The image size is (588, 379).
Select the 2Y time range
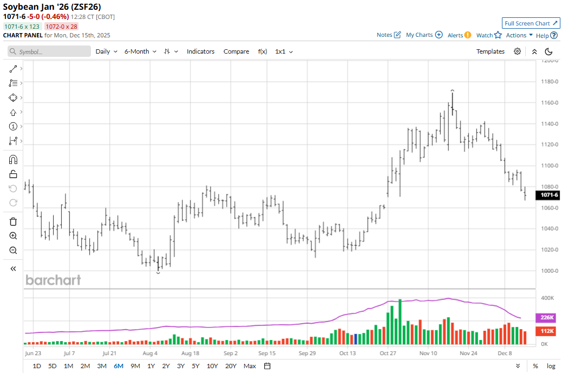tap(166, 366)
